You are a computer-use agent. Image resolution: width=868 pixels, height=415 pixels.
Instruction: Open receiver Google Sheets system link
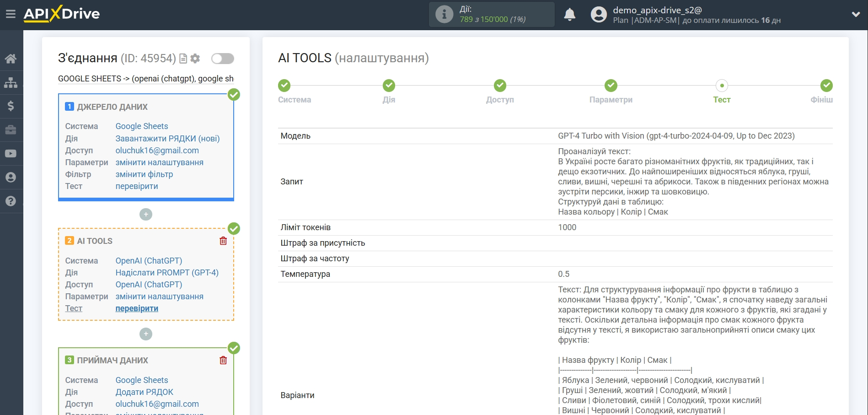142,380
